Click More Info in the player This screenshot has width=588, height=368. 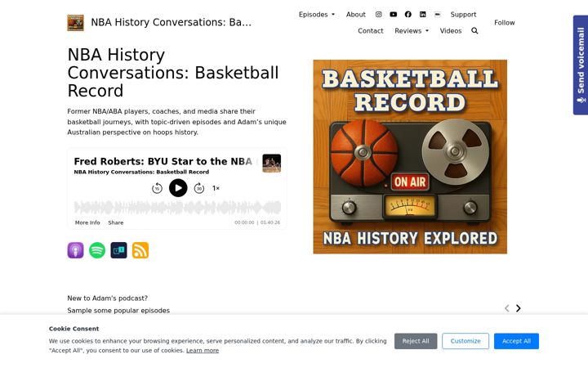[87, 222]
